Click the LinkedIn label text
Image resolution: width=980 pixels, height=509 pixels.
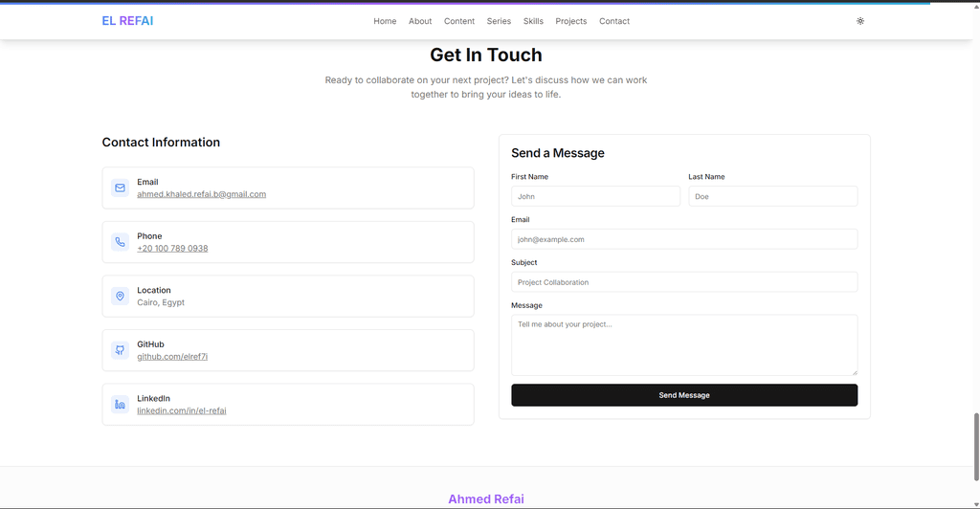click(154, 398)
